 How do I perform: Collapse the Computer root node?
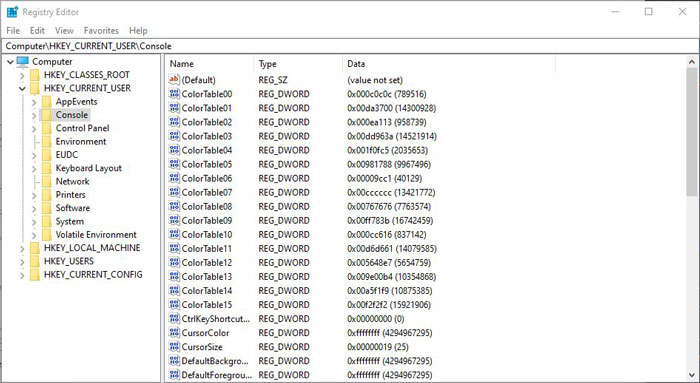[10, 62]
